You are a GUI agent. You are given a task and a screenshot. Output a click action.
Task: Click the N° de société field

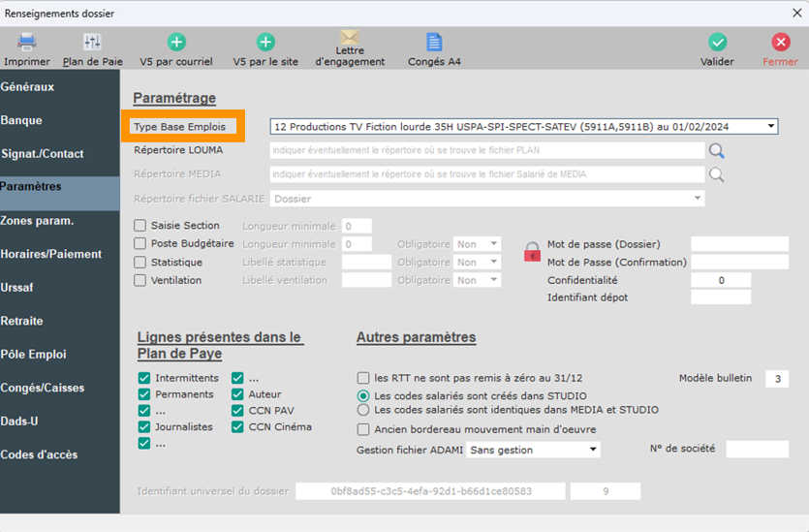pyautogui.click(x=757, y=449)
